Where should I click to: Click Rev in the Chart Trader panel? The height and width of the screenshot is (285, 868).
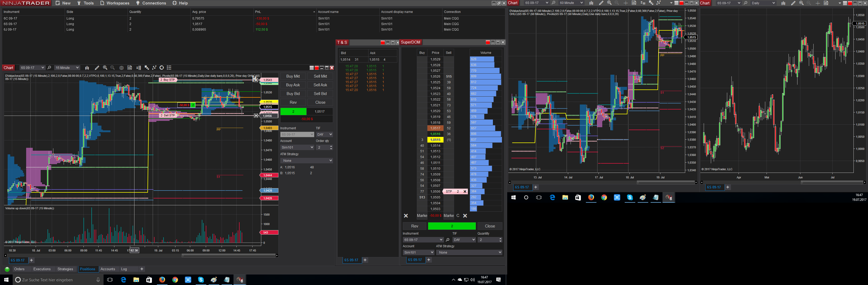pos(293,103)
